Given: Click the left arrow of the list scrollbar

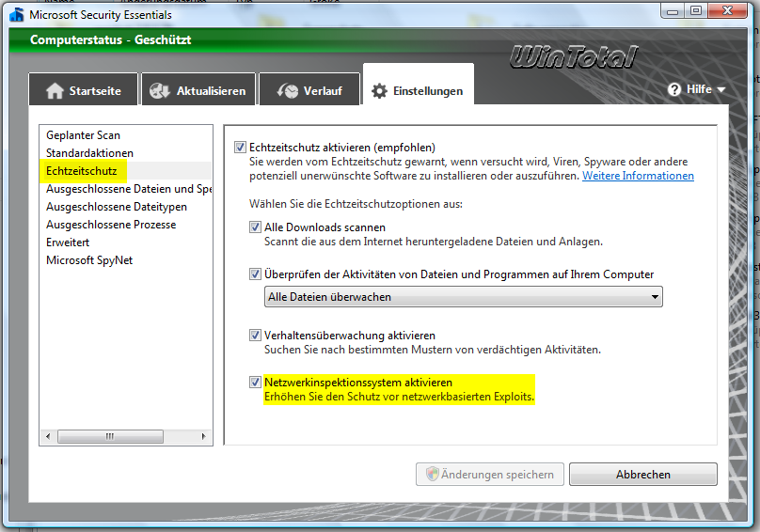Looking at the screenshot, I should tap(47, 436).
